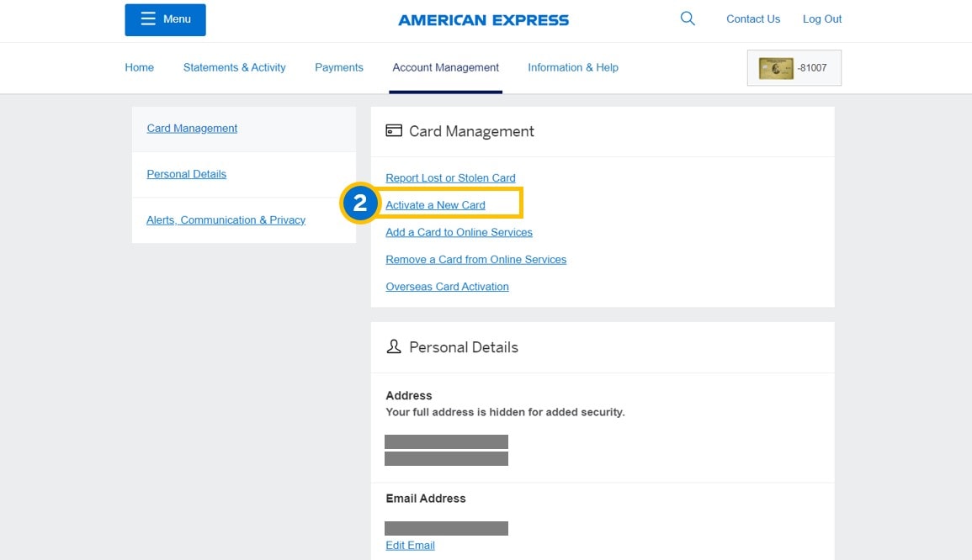Click the numbered step 2 marker
The width and height of the screenshot is (972, 560).
coord(360,203)
